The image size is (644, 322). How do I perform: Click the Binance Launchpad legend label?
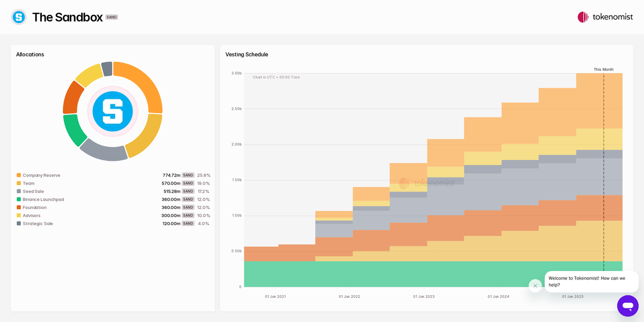click(43, 199)
